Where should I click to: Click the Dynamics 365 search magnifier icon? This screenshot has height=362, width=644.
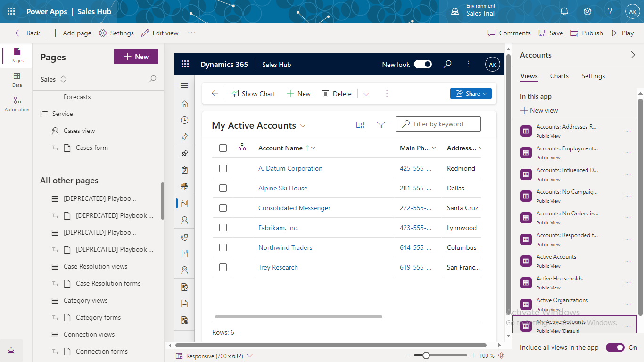(447, 64)
